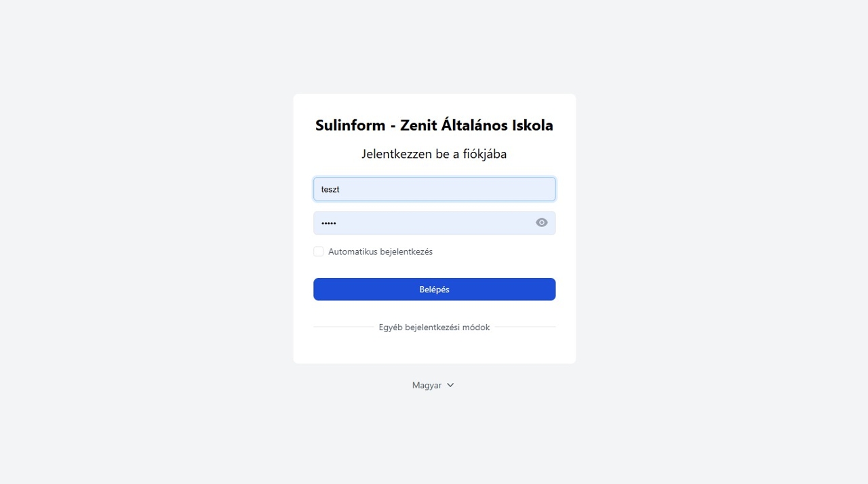868x484 pixels.
Task: Open the Magyar language selector
Action: pos(433,385)
